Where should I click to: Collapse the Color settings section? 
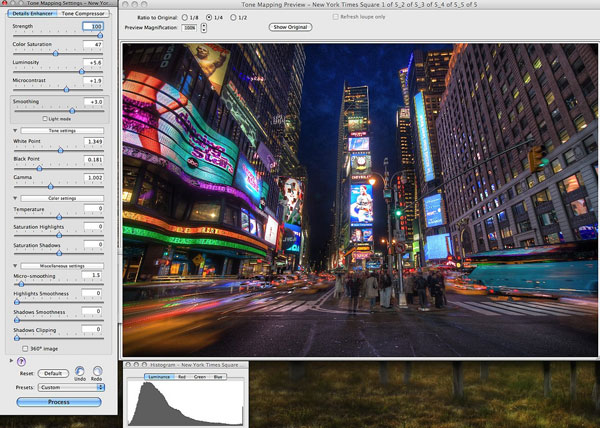14,198
